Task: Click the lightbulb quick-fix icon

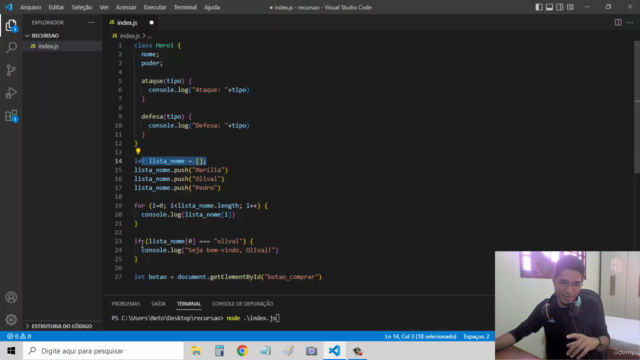Action: point(138,151)
